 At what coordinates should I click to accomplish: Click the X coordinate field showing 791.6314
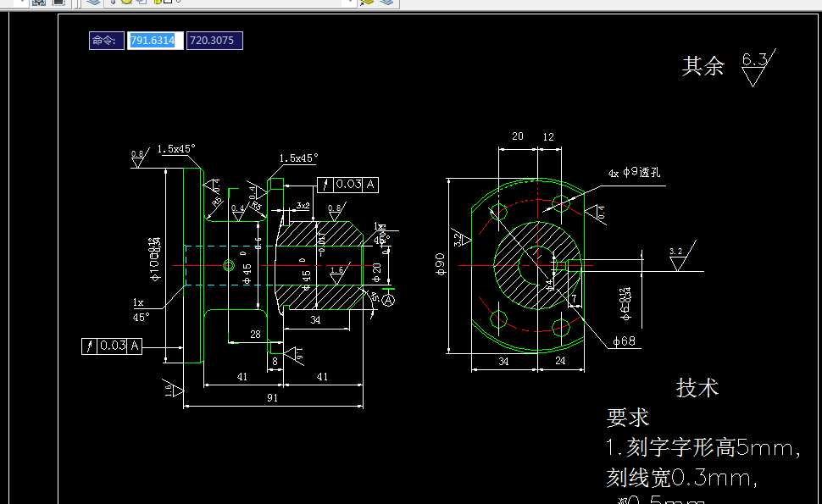154,40
